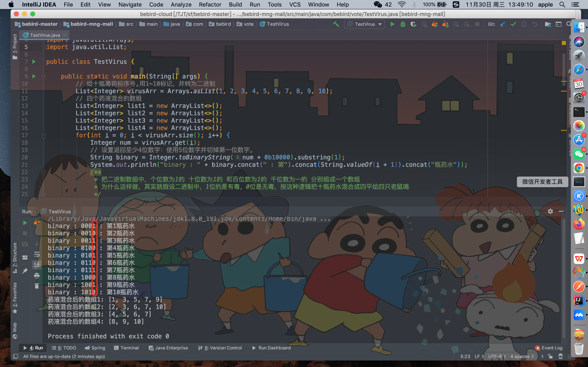Open the Run Dashboard tool window
This screenshot has width=588, height=367.
coord(271,348)
